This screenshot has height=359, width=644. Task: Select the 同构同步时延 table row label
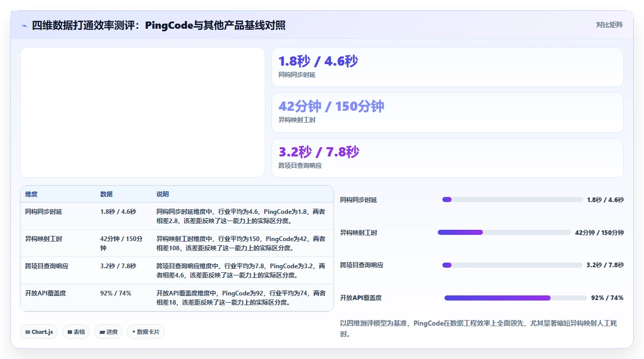click(x=44, y=211)
